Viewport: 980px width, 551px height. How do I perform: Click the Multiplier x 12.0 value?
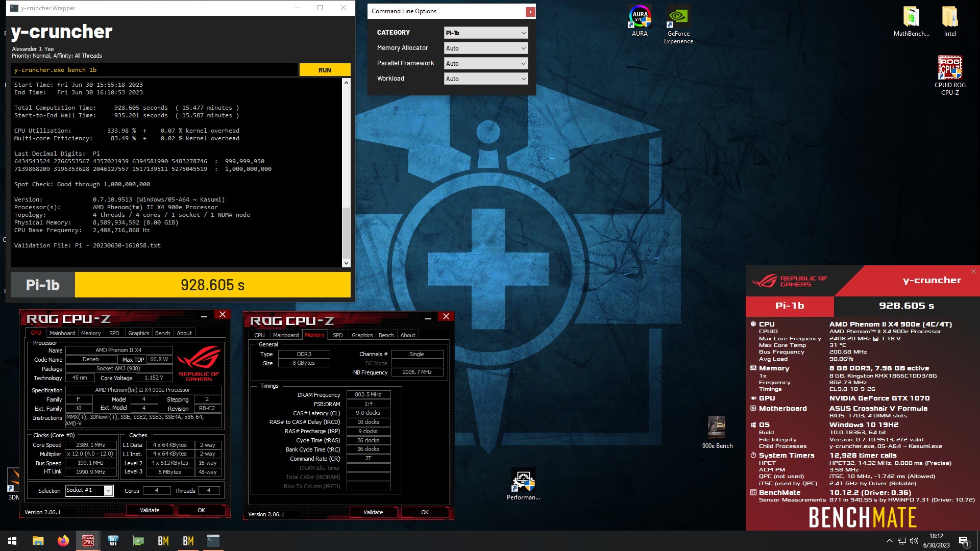90,454
